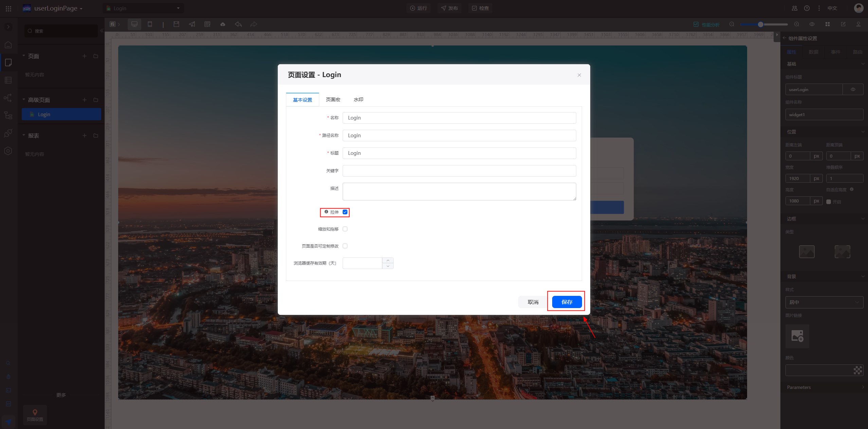Switch to the 水印 tab

click(x=358, y=100)
